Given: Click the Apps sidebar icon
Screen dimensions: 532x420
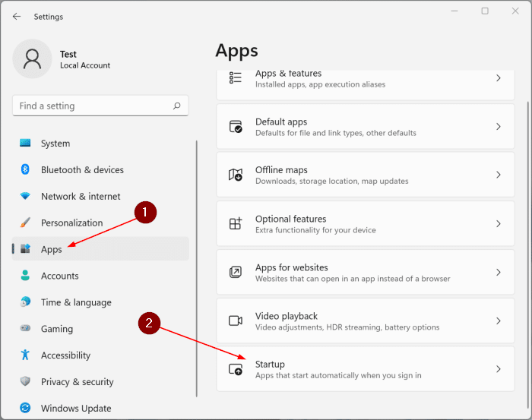Looking at the screenshot, I should pos(25,249).
